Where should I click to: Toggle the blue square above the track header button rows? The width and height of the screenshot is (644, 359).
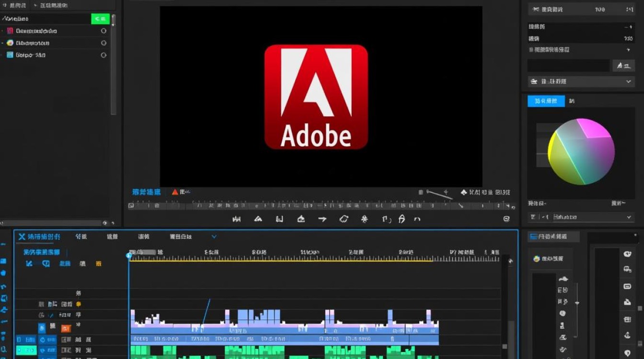click(x=42, y=327)
